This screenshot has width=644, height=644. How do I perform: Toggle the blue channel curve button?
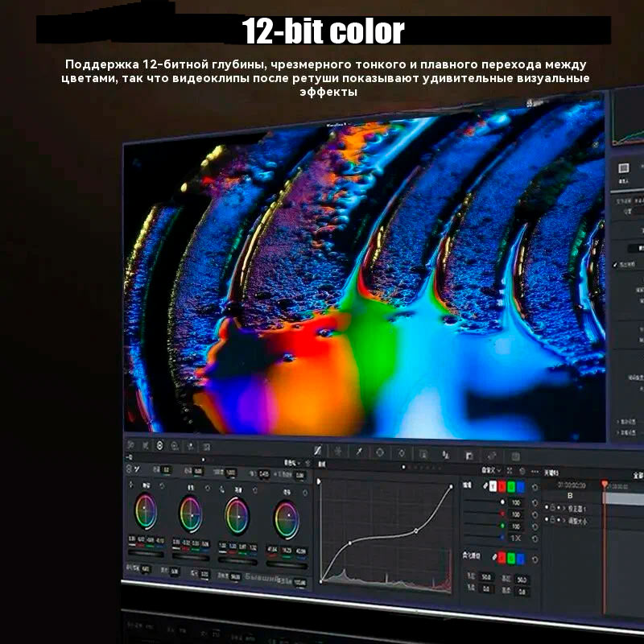click(520, 486)
